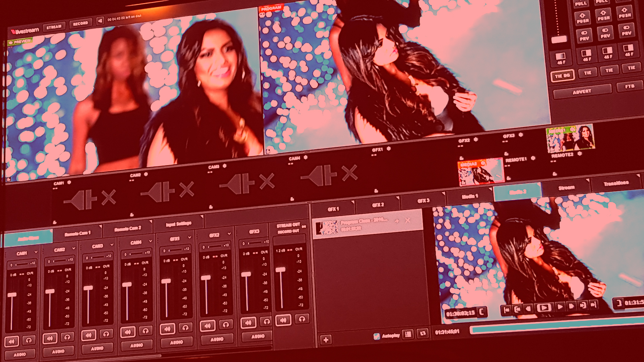Click the STREAM button
644x362 pixels.
point(54,27)
